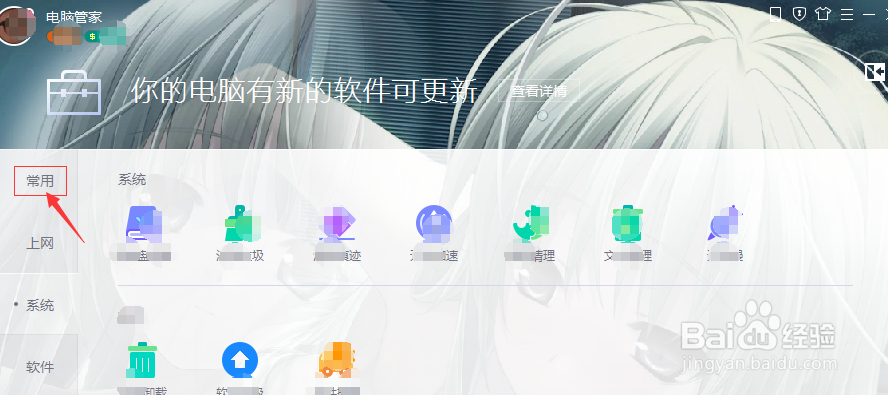Open the phone/mobile icon in title bar
The image size is (888, 395).
click(x=775, y=14)
